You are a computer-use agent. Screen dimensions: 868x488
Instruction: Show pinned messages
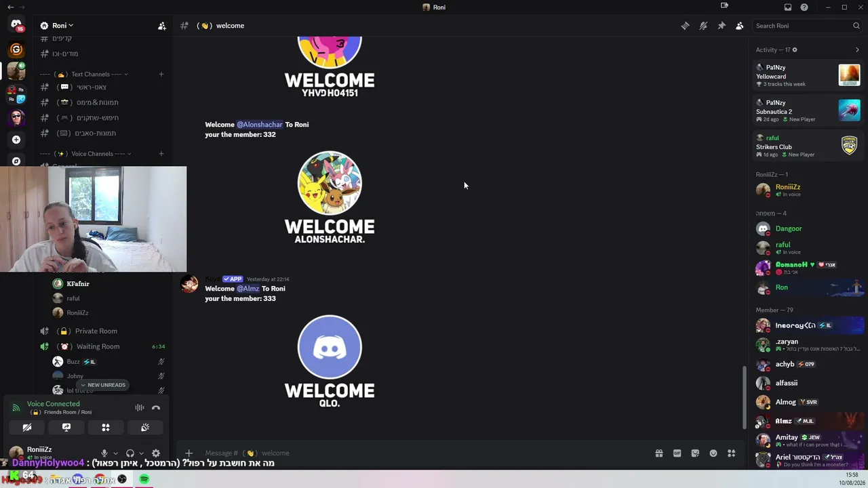[x=722, y=26]
